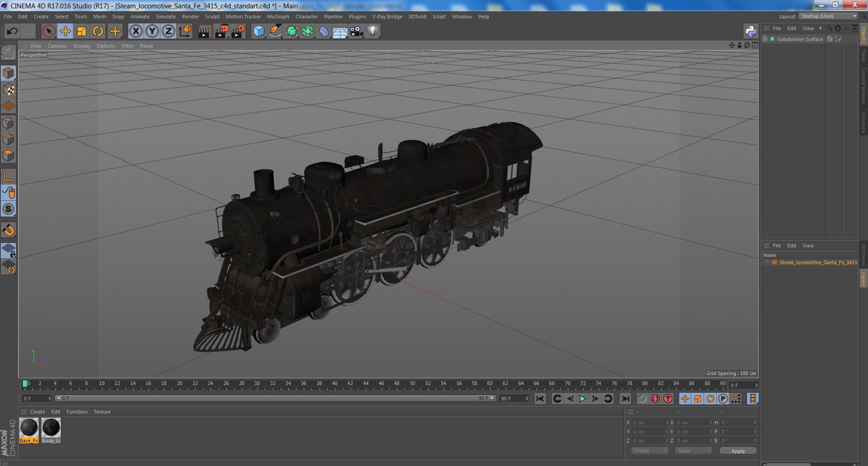Image resolution: width=868 pixels, height=466 pixels.
Task: Switch to the Content Browser side tab
Action: point(863,86)
